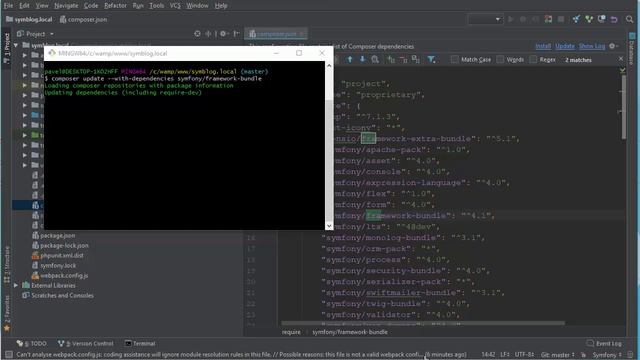Go to next search occurrence arrow

(x=362, y=60)
